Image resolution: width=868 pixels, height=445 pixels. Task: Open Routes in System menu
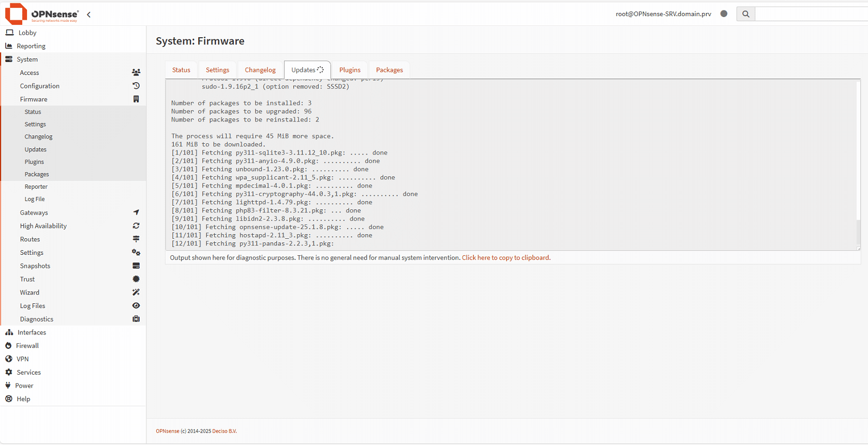pos(73,239)
